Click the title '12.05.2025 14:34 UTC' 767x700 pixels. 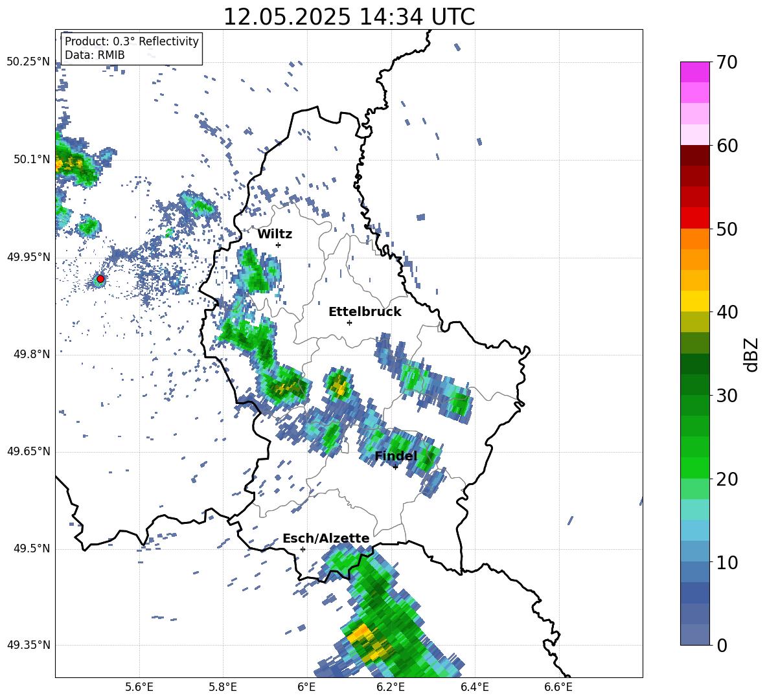point(349,17)
